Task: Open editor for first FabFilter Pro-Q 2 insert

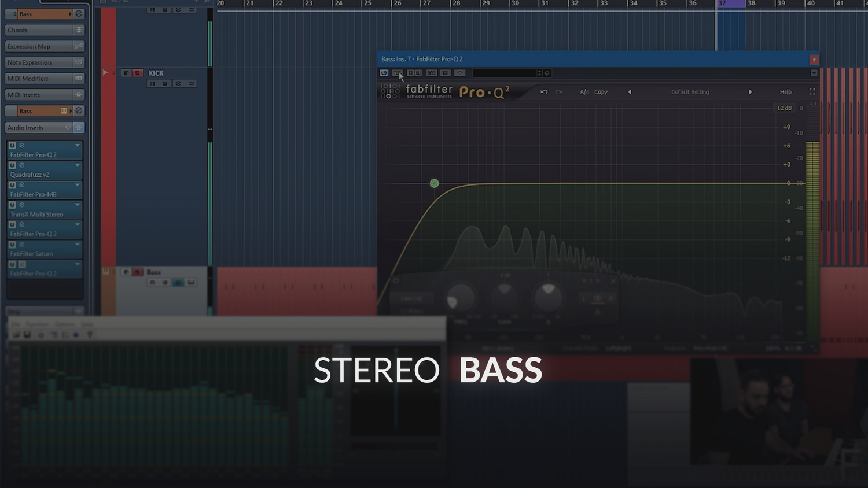Action: coord(22,145)
